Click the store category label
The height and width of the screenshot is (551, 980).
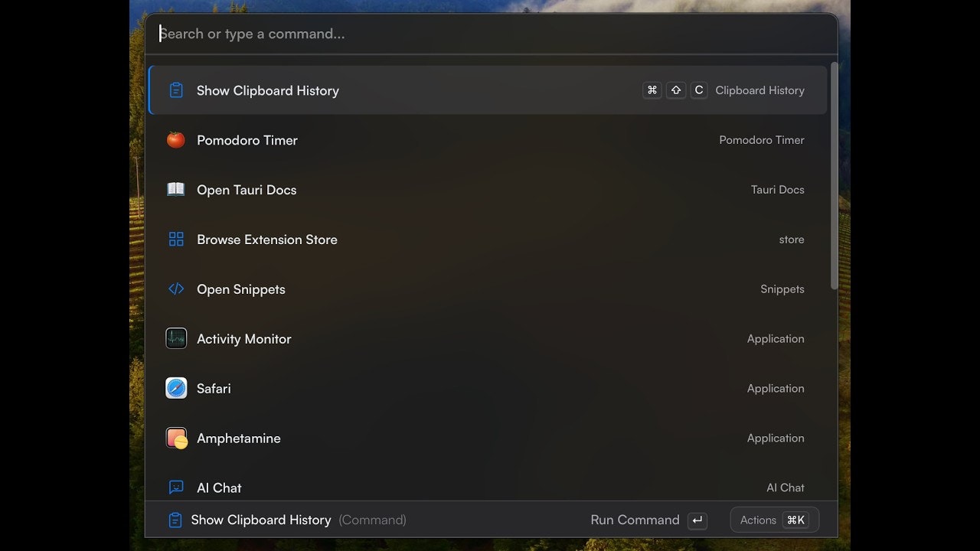point(792,240)
